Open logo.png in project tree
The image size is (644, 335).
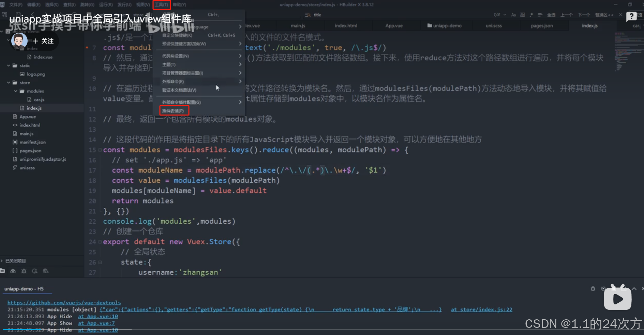(36, 74)
